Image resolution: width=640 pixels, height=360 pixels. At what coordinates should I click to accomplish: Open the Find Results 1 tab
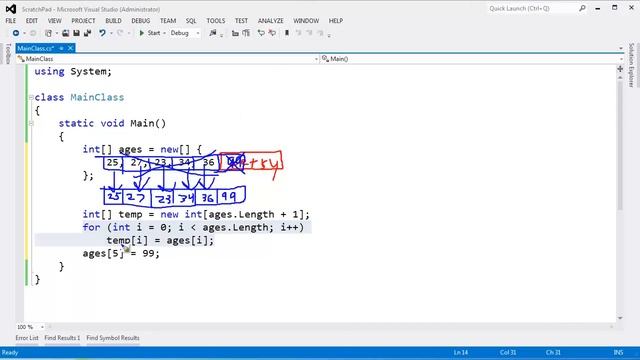[x=62, y=338]
